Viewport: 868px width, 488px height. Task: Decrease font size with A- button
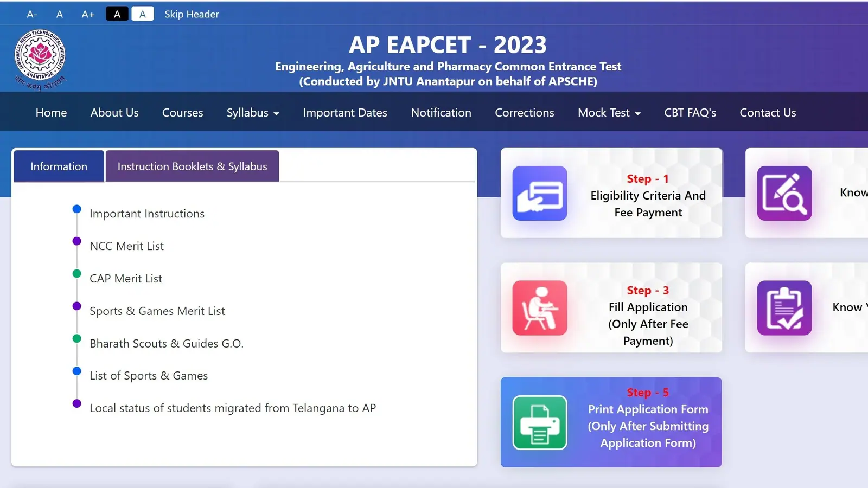click(32, 14)
